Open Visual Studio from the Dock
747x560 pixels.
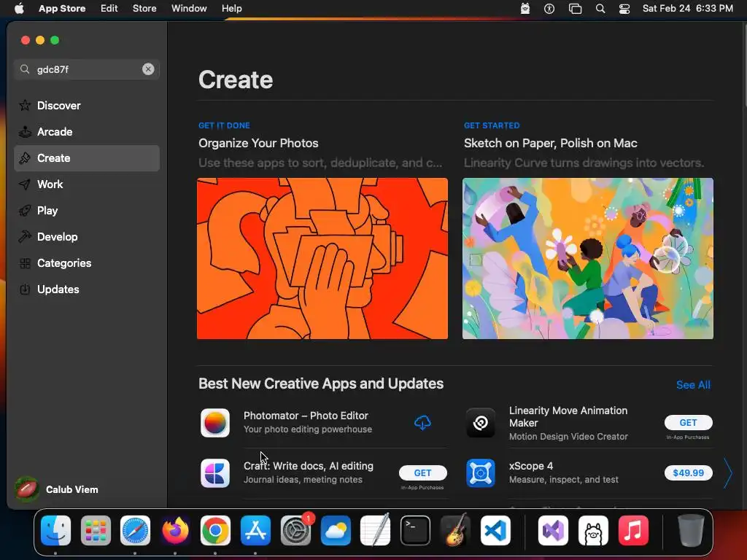553,530
